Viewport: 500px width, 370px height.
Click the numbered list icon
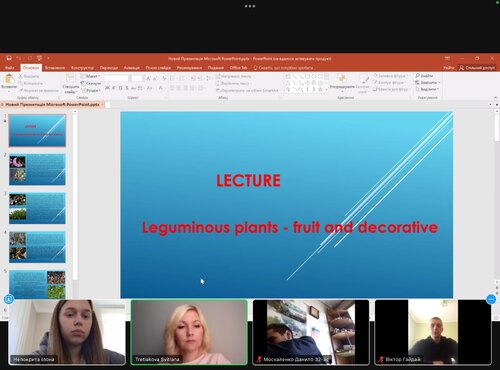(182, 79)
